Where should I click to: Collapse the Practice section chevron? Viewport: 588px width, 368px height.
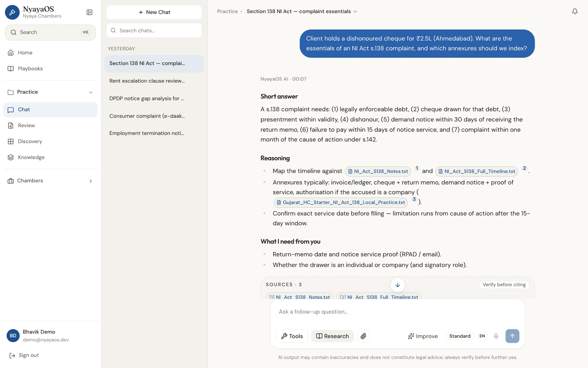pyautogui.click(x=90, y=92)
